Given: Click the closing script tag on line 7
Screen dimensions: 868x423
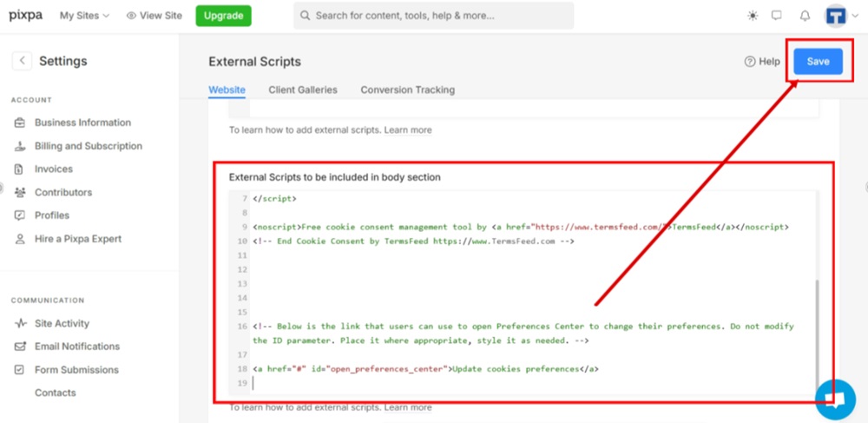Looking at the screenshot, I should pyautogui.click(x=274, y=198).
